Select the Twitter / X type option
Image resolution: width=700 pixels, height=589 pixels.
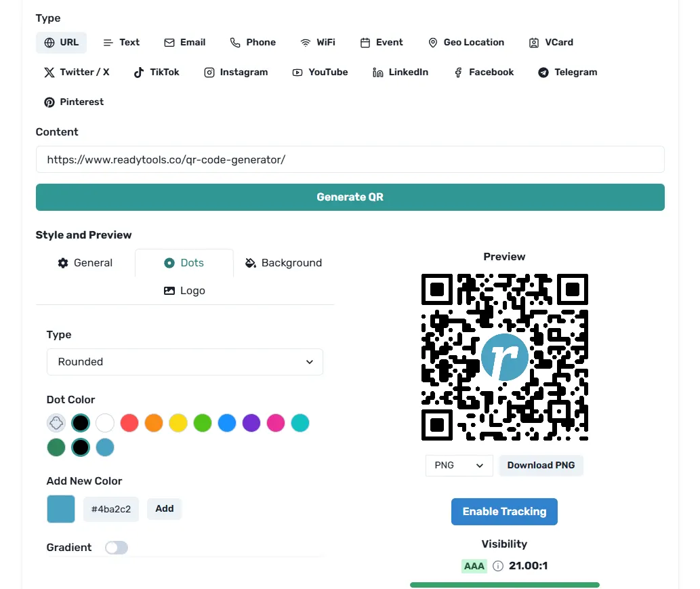point(77,72)
